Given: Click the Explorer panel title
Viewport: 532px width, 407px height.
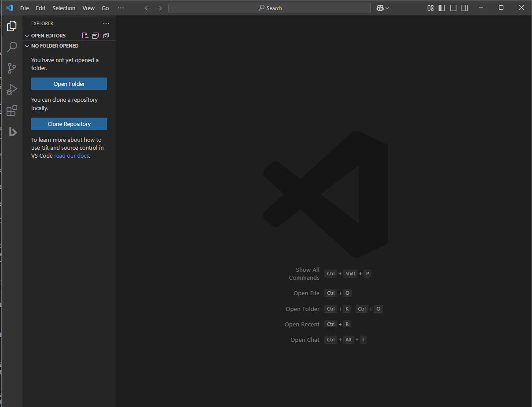Looking at the screenshot, I should click(42, 23).
